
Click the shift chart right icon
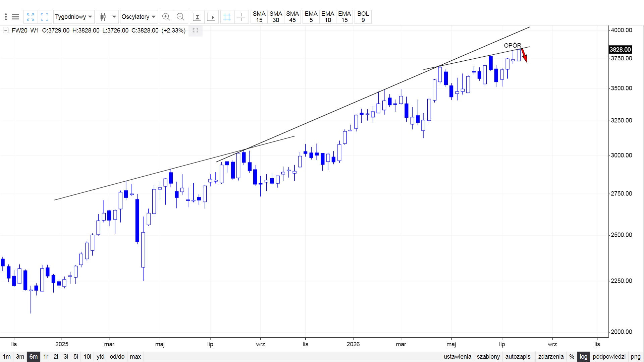coord(211,17)
